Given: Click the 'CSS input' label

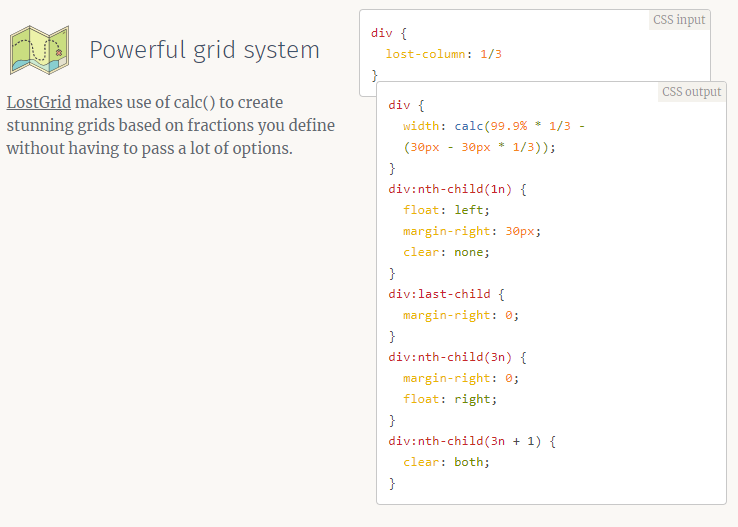Looking at the screenshot, I should (679, 20).
